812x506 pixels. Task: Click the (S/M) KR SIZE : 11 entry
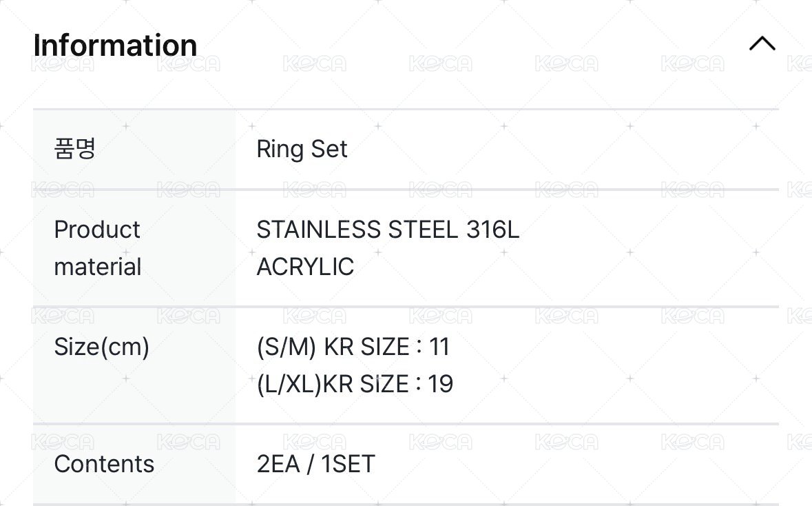click(x=353, y=347)
